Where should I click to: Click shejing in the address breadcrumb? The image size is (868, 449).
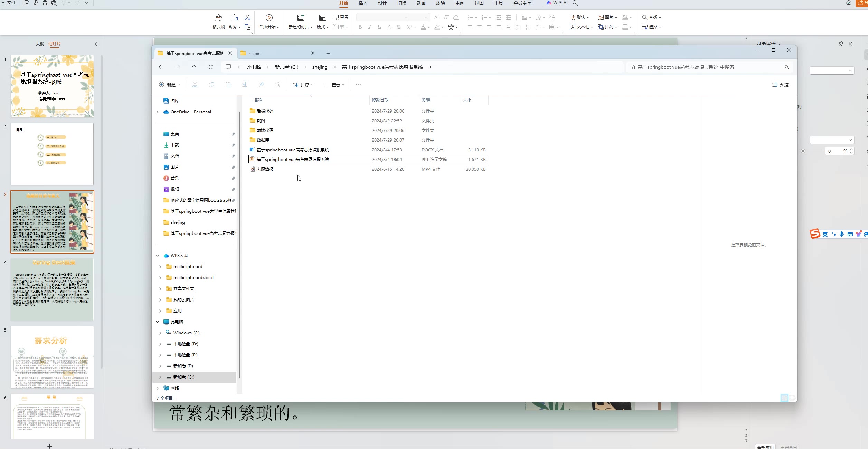(320, 67)
